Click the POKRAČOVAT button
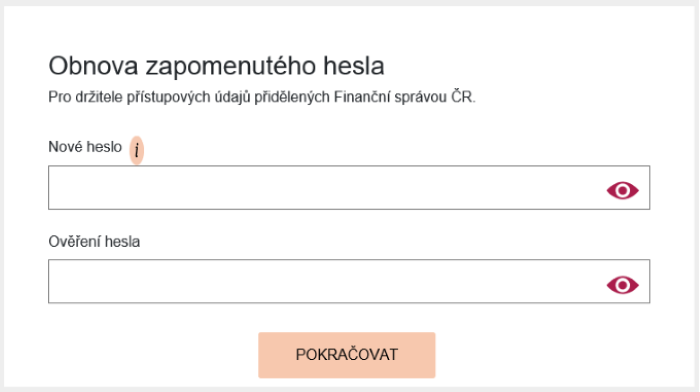The image size is (700, 392). point(346,355)
